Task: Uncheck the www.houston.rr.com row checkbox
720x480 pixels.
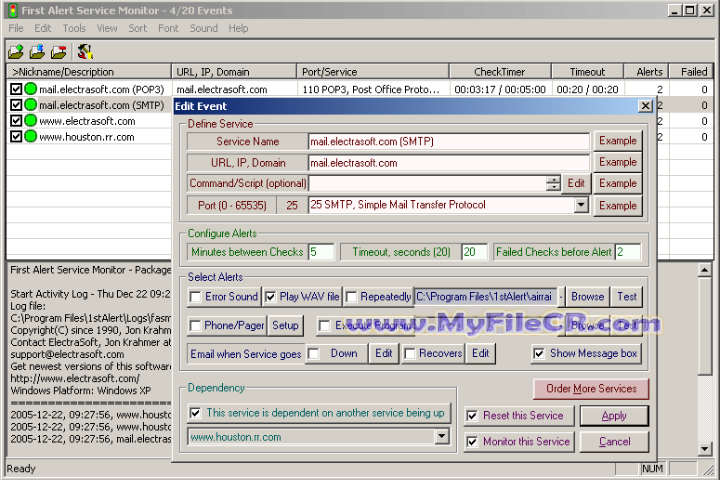Action: tap(16, 136)
